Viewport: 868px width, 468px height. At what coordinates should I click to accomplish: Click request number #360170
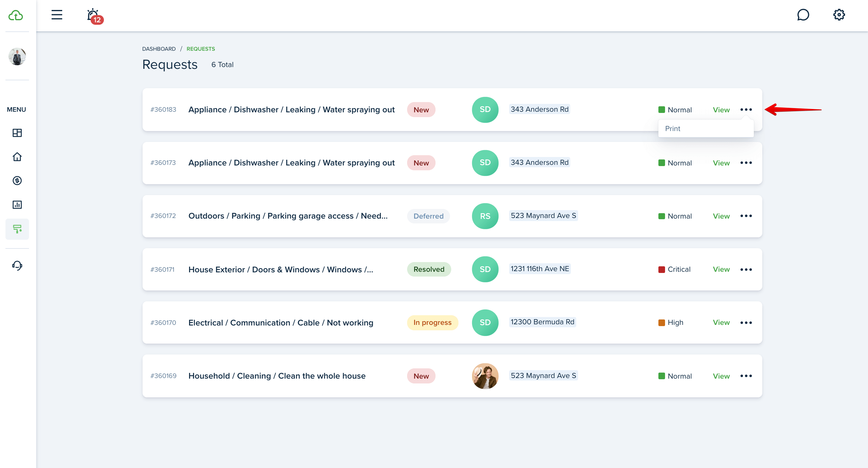pos(163,323)
